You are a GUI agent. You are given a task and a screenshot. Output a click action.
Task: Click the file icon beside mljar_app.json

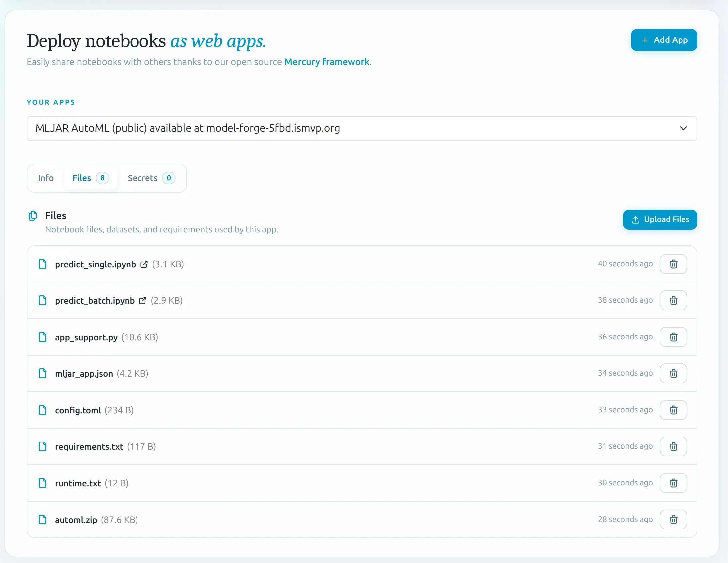coord(43,373)
